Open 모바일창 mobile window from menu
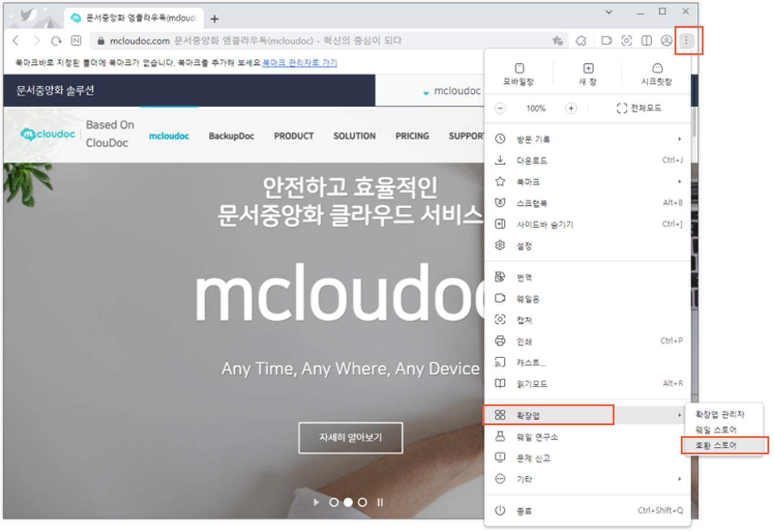Image resolution: width=774 pixels, height=532 pixels. pyautogui.click(x=519, y=75)
